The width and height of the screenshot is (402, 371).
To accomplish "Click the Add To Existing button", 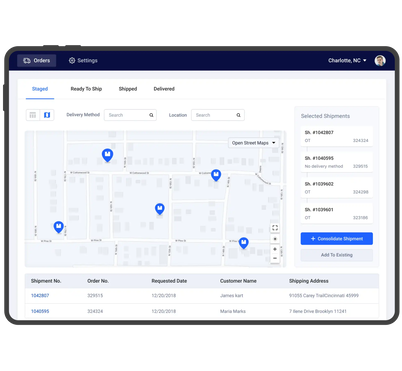I will coord(337,255).
